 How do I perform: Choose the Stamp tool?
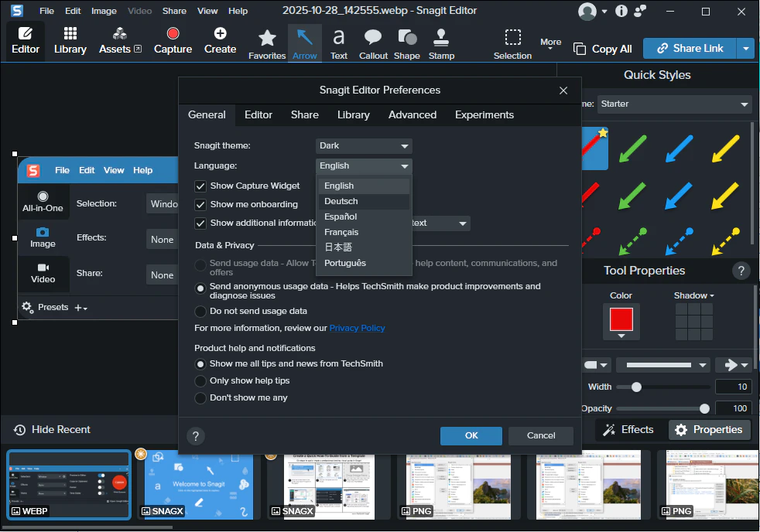coord(441,43)
